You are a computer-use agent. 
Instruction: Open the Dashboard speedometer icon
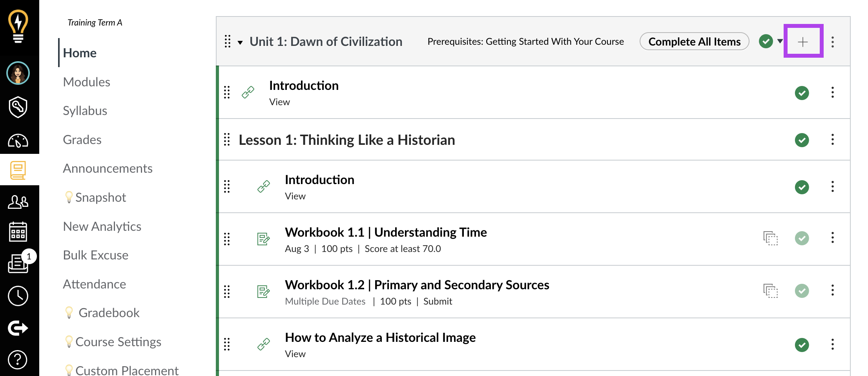coord(18,141)
